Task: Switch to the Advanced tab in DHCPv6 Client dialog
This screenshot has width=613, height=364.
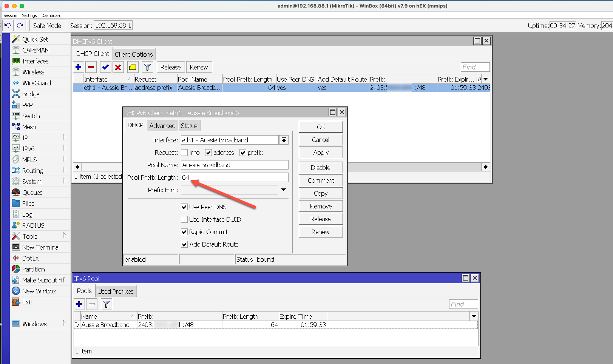Action: (x=162, y=125)
